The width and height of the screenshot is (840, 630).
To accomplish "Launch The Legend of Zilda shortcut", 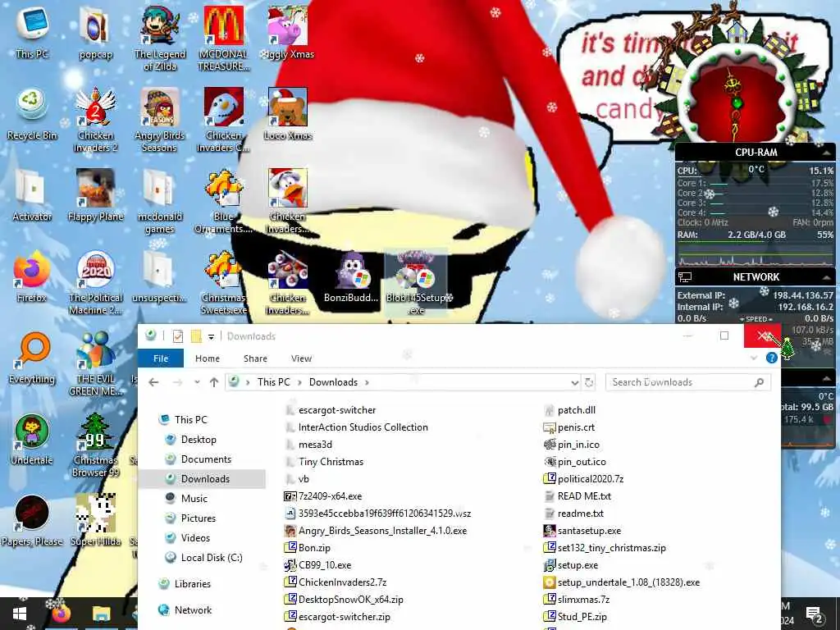I will click(160, 39).
